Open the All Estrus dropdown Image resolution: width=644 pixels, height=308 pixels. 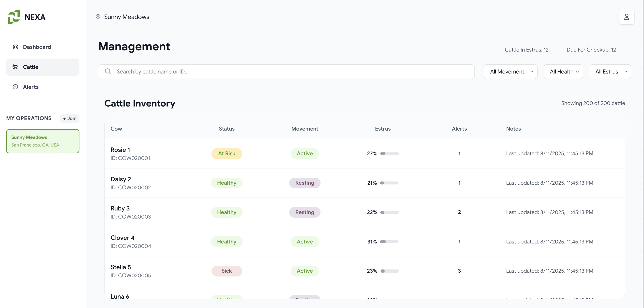610,72
